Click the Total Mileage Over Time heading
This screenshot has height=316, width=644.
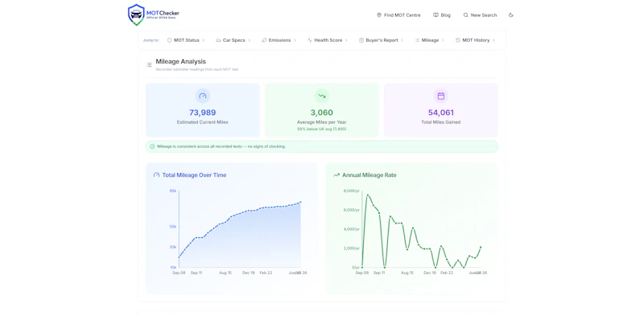(194, 174)
